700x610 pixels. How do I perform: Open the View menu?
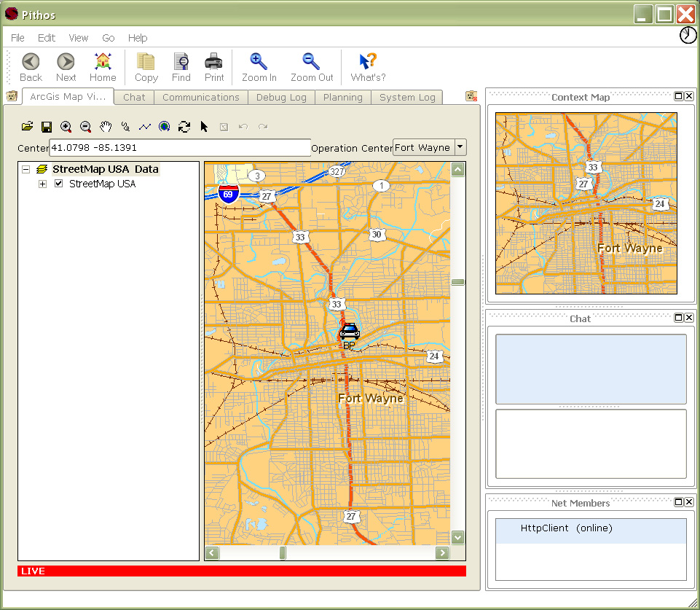click(78, 38)
